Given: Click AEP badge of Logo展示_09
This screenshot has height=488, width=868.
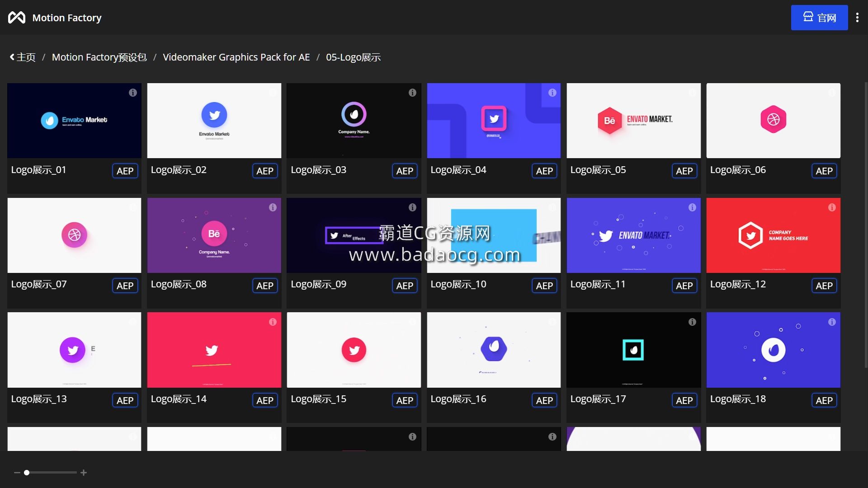Looking at the screenshot, I should click(405, 286).
